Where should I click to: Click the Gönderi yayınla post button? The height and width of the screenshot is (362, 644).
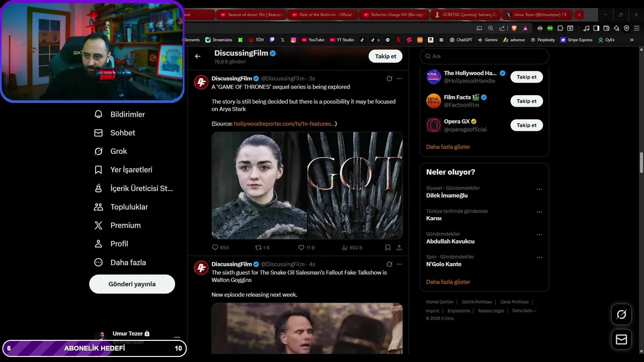132,284
